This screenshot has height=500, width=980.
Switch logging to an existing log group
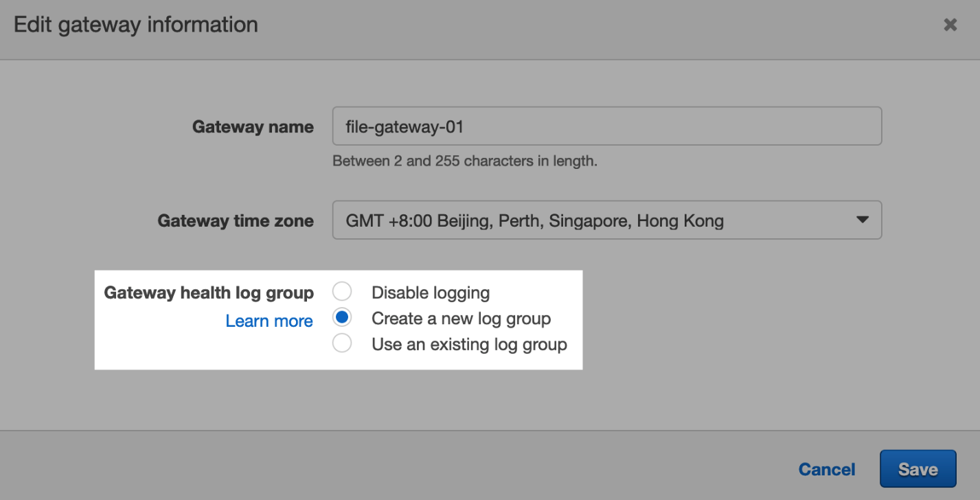tap(342, 343)
